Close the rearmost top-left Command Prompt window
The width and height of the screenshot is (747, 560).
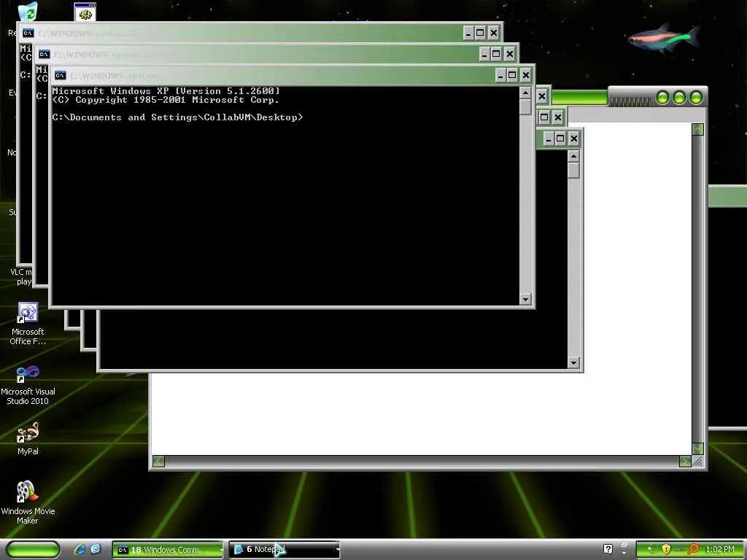(x=494, y=32)
